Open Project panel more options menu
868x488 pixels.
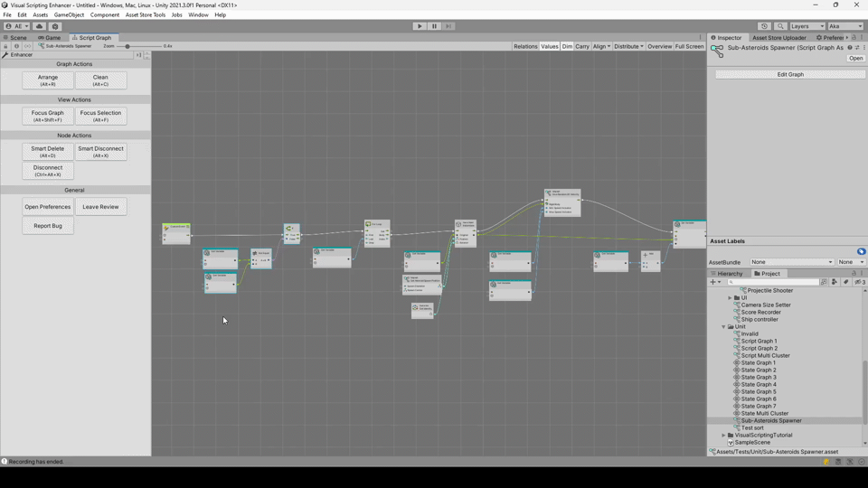pos(862,273)
